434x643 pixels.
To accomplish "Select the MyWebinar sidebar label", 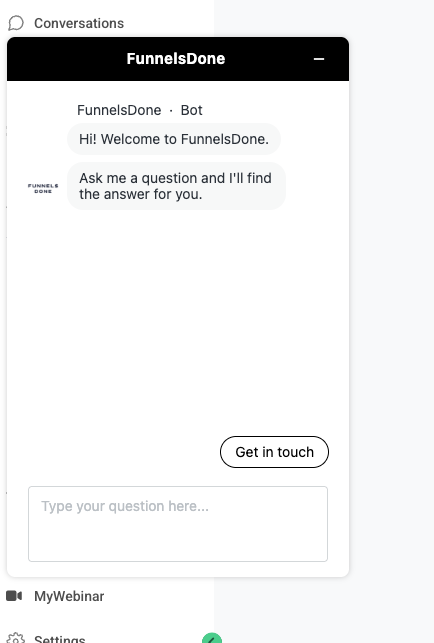I will (69, 596).
